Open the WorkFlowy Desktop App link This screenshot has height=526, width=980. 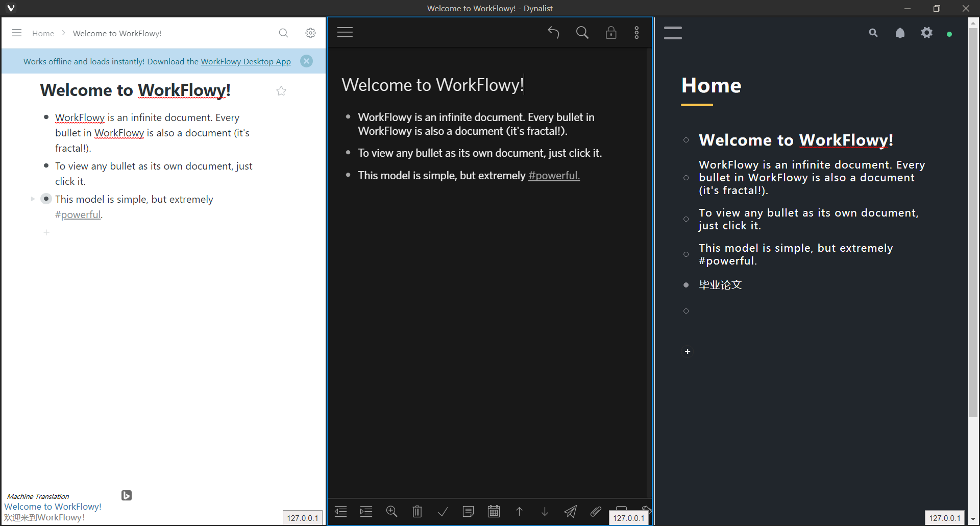point(246,61)
